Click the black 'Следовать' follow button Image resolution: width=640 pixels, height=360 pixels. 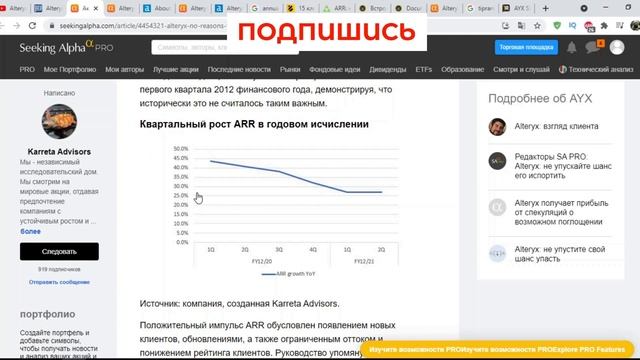click(x=59, y=251)
